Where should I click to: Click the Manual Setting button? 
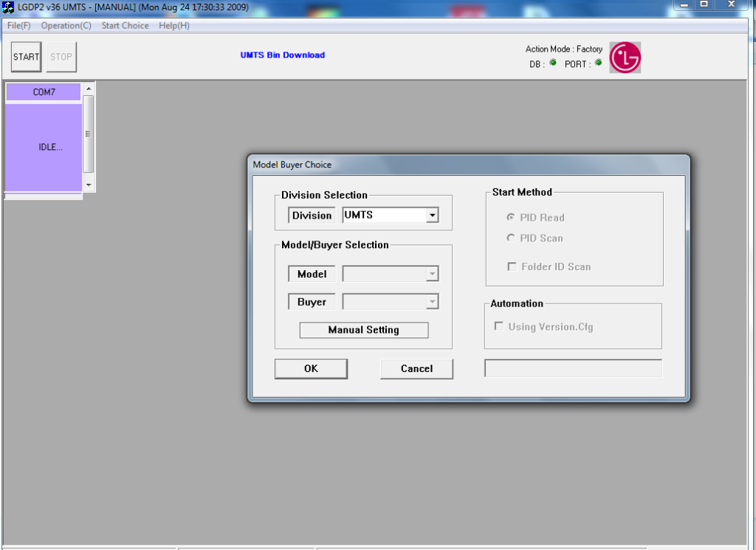(x=364, y=330)
